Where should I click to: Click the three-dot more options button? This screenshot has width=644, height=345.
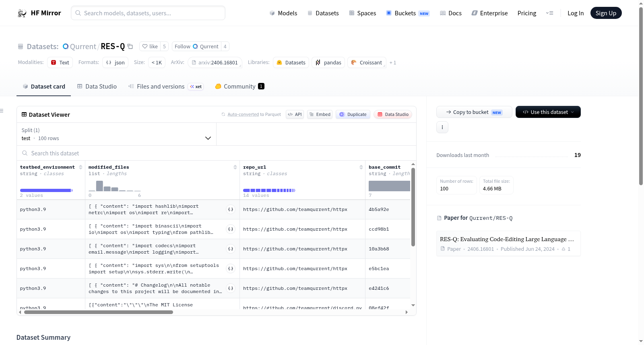click(442, 127)
